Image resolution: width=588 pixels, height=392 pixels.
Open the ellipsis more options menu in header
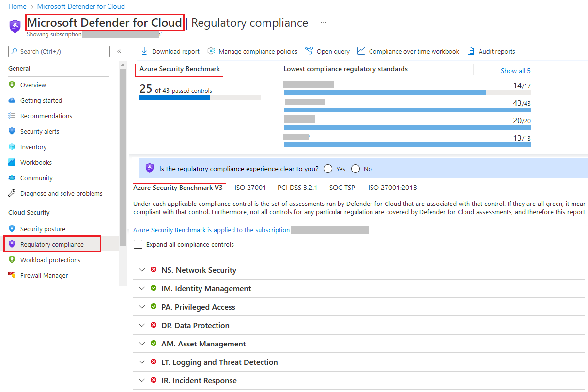[x=324, y=23]
